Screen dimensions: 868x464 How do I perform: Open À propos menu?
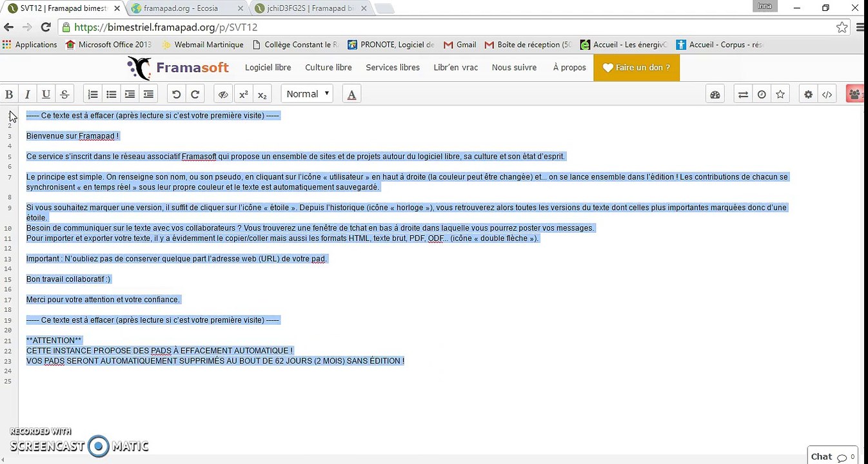(x=569, y=67)
